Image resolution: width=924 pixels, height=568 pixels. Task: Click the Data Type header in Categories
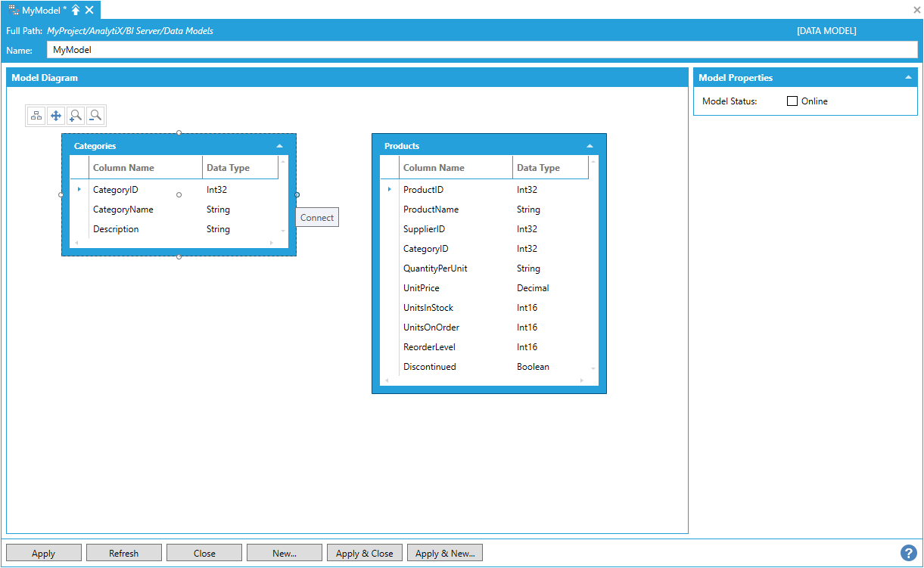click(228, 168)
